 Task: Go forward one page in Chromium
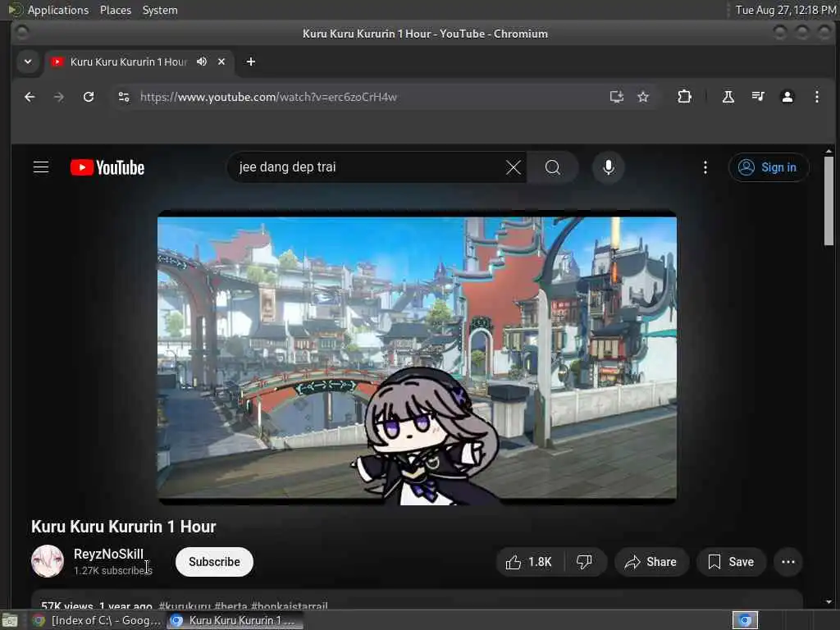pos(59,97)
